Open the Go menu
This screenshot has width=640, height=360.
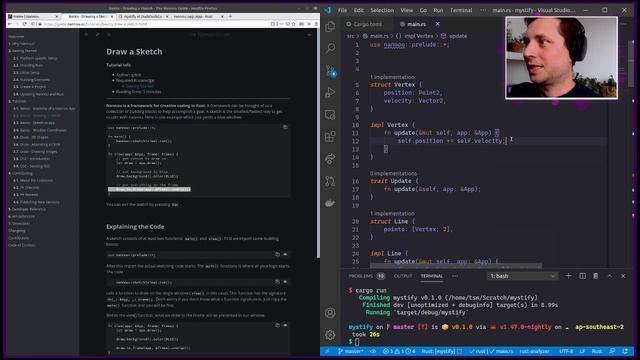click(423, 10)
